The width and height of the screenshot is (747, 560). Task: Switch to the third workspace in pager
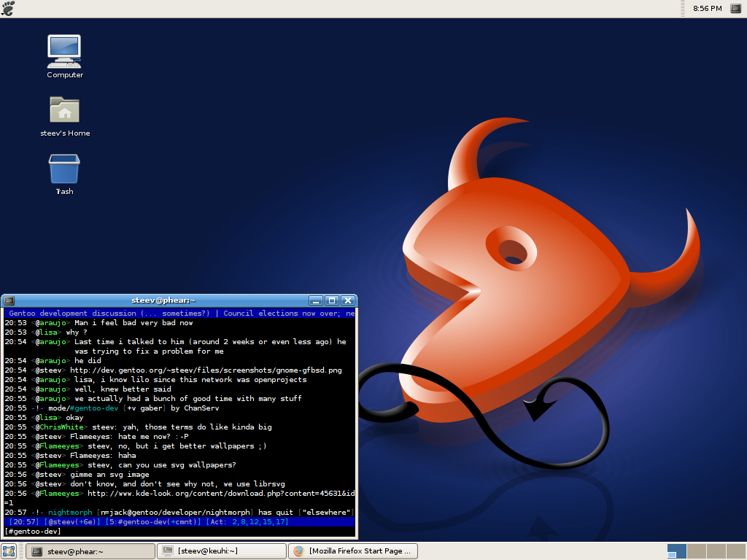pyautogui.click(x=716, y=551)
